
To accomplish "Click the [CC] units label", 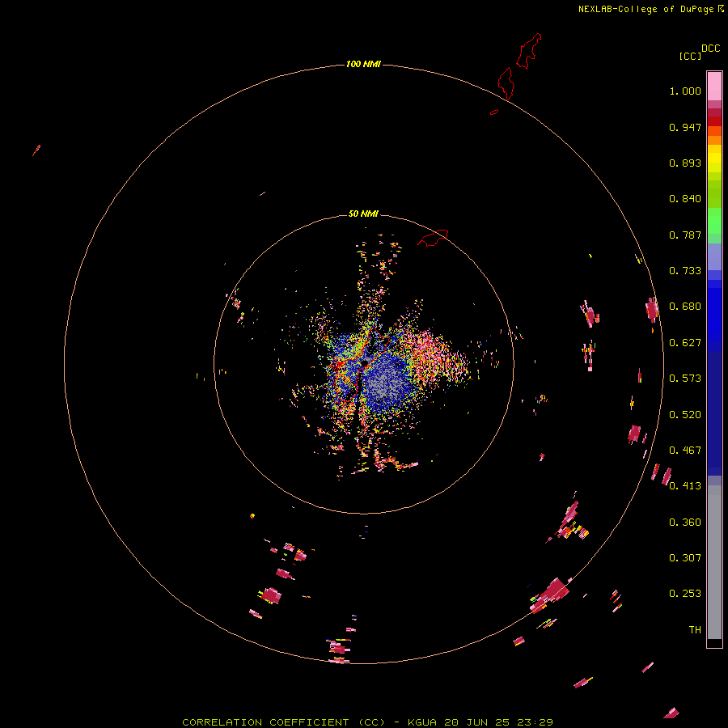I will point(690,56).
